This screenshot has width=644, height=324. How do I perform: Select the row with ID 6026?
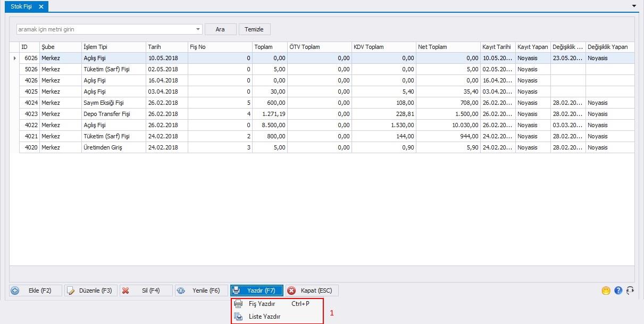pyautogui.click(x=322, y=58)
